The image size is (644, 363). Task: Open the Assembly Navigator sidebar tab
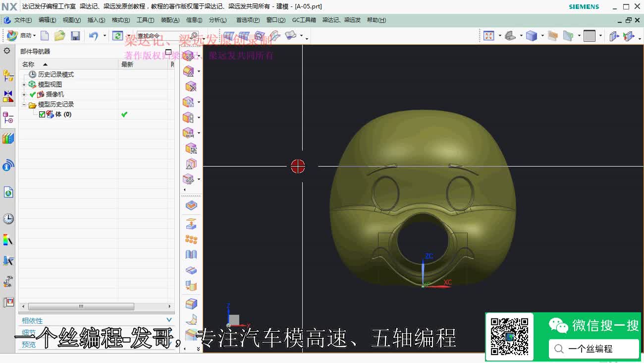coord(8,76)
